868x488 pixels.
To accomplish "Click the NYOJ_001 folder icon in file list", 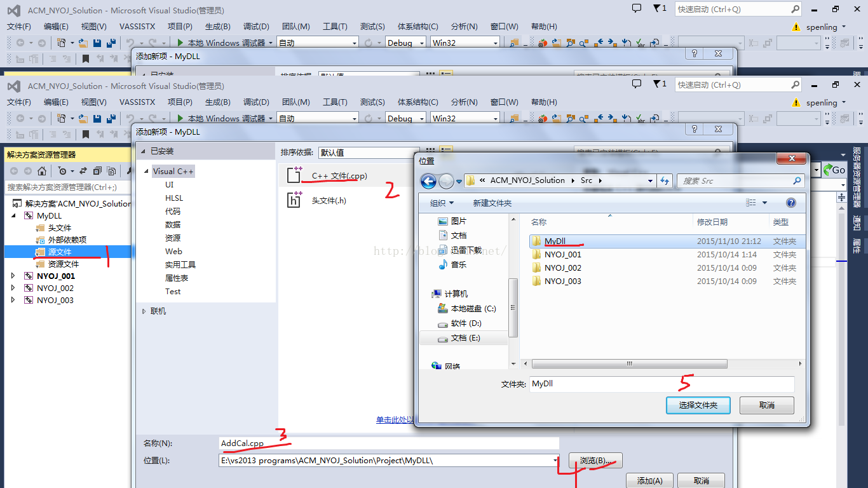I will point(536,254).
